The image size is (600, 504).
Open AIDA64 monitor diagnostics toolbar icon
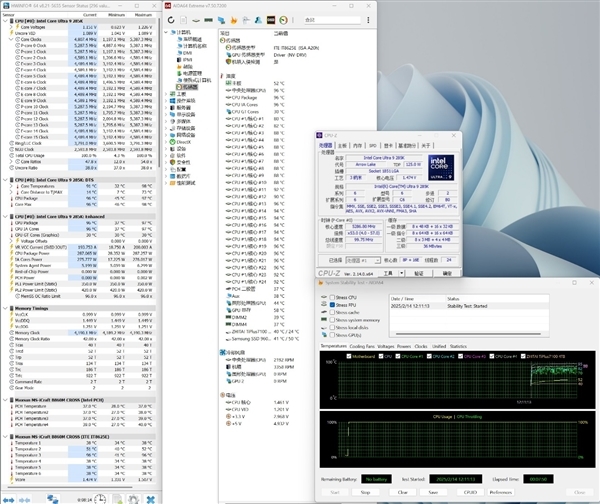[x=221, y=20]
